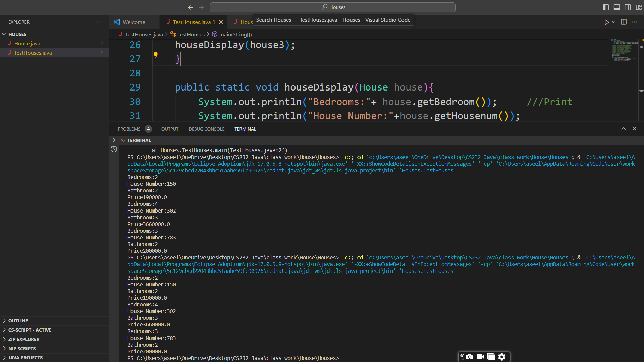Screen dimensions: 644x362
Task: Open the terminal history clock icon
Action: pos(114,149)
